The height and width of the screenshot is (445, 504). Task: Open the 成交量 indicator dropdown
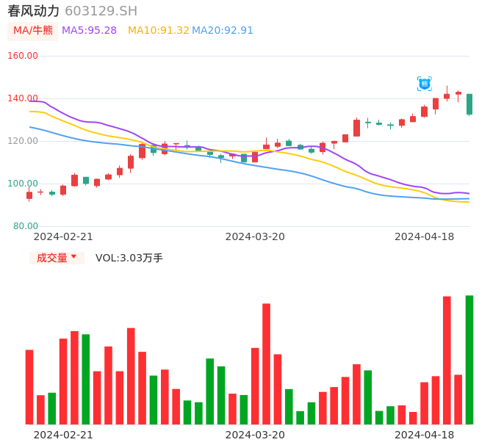tap(52, 258)
